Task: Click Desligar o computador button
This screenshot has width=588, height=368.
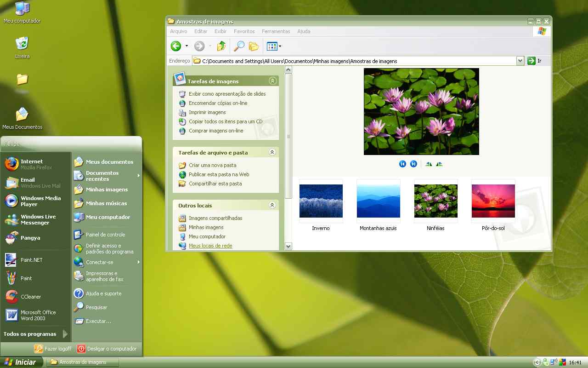Action: pos(107,349)
